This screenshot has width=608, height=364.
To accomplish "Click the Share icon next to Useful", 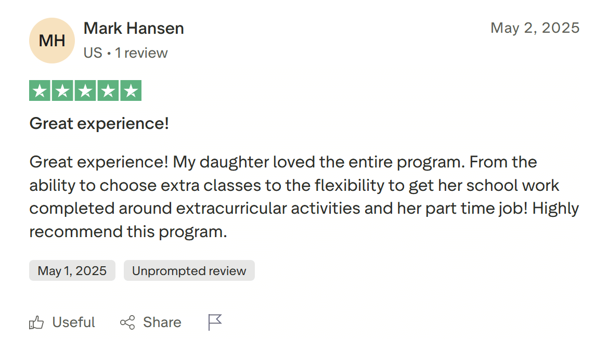I will pos(126,322).
